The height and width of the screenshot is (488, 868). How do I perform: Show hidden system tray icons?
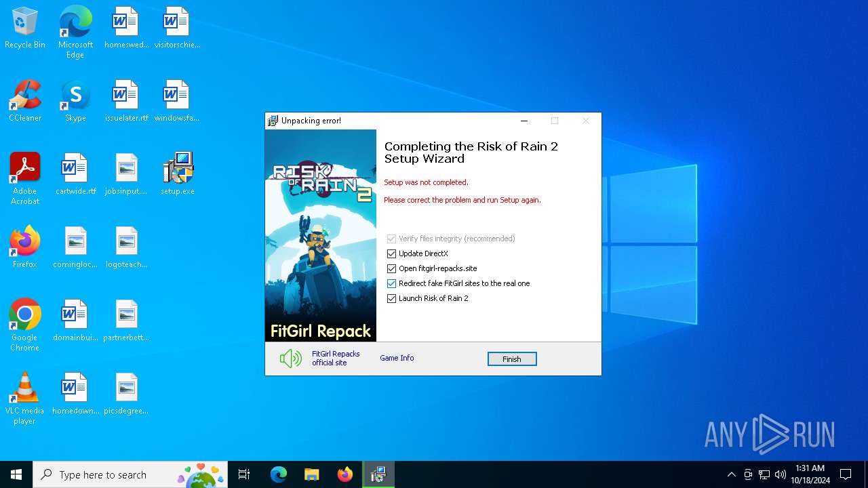coord(731,474)
